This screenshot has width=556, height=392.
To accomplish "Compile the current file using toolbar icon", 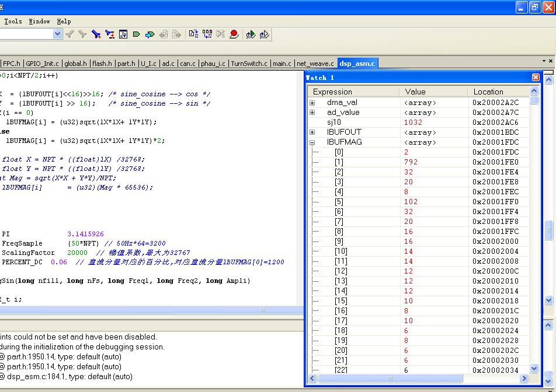I will (x=194, y=34).
